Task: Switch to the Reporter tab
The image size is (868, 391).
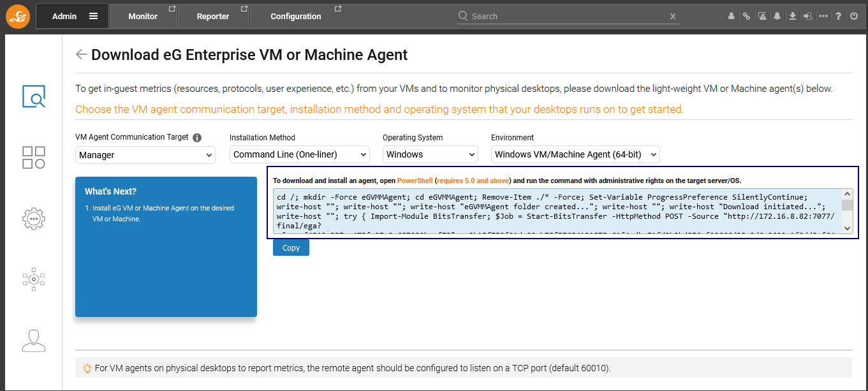Action: point(213,17)
